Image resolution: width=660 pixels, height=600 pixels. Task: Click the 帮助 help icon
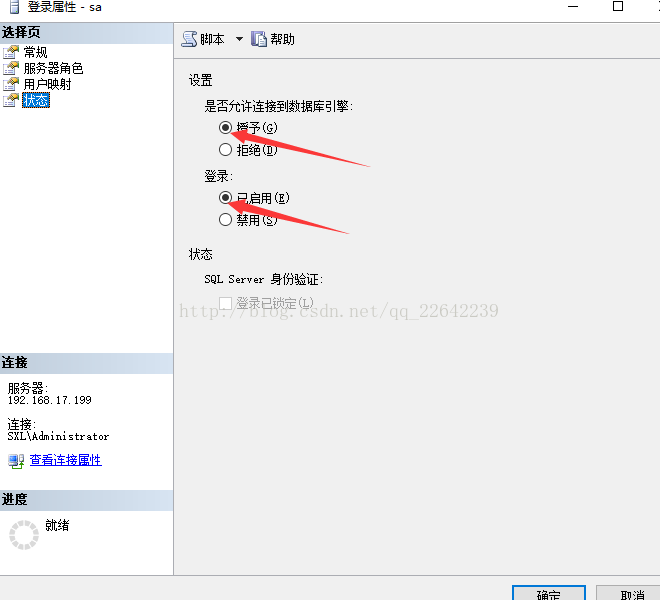[259, 39]
